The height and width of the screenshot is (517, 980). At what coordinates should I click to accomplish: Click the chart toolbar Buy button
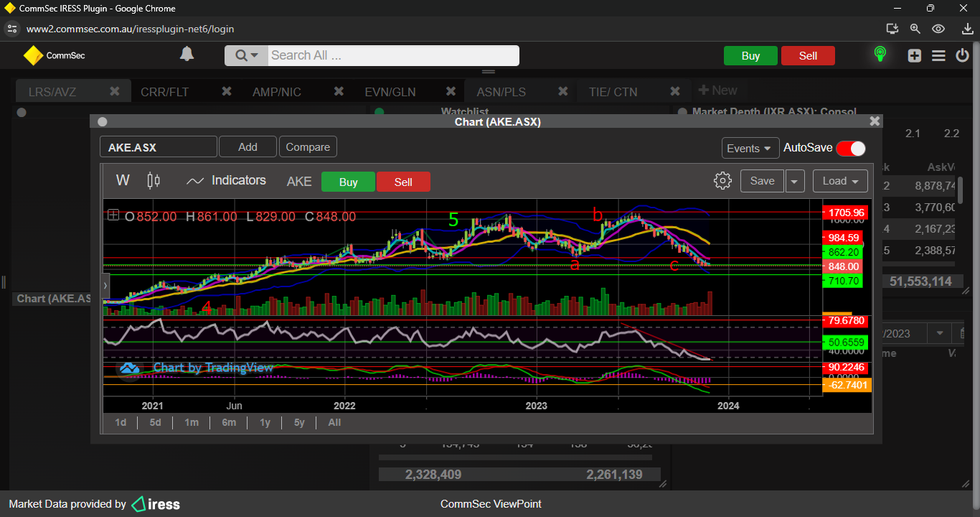coord(348,182)
